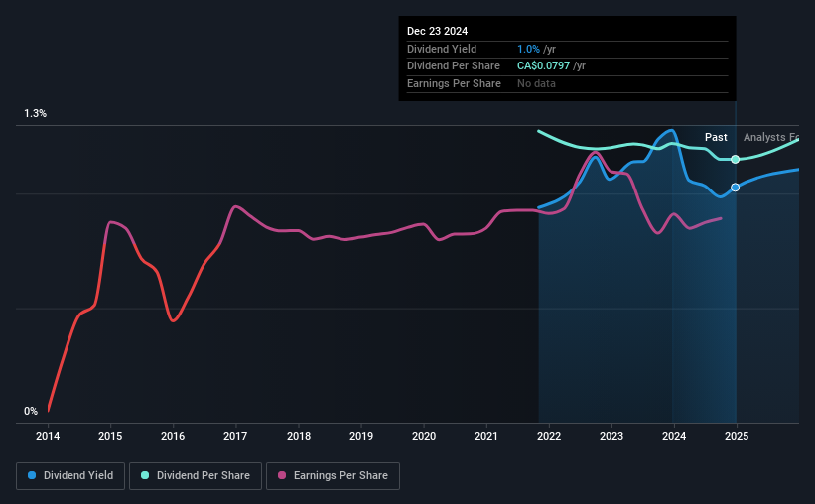Select the 2022 x-axis label
Viewport: 815px width, 504px height.
tap(549, 436)
